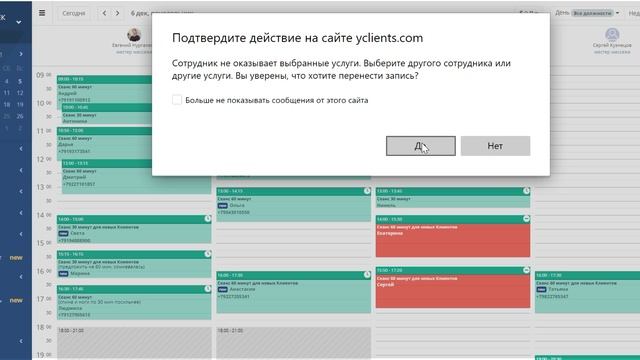Click the clock status icon on Анастасия's appointment
Image resolution: width=640 pixels, height=360 pixels.
[367, 275]
